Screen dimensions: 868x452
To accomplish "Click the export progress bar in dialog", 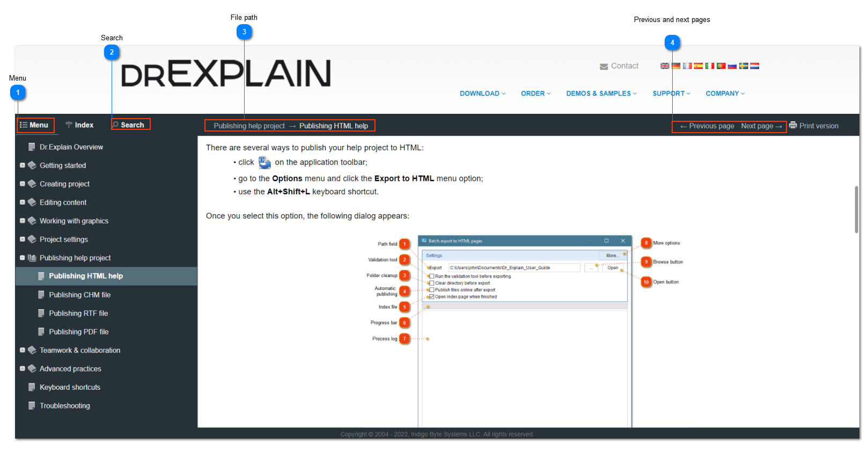I will point(525,307).
